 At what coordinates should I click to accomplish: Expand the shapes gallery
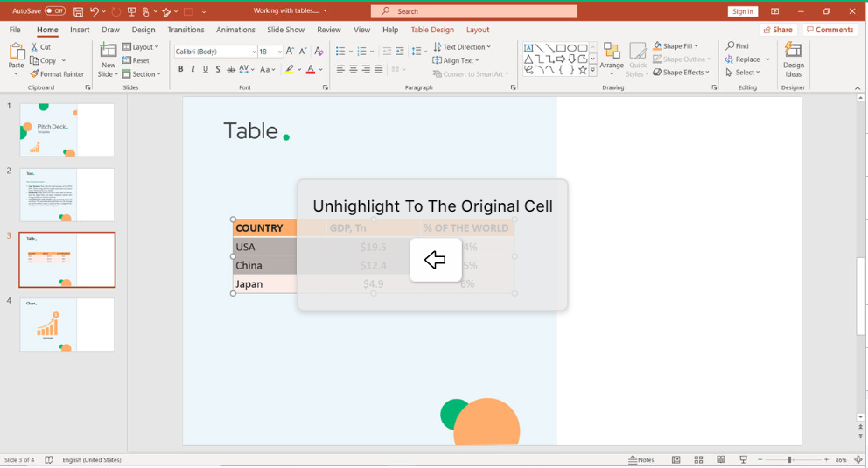coord(593,70)
